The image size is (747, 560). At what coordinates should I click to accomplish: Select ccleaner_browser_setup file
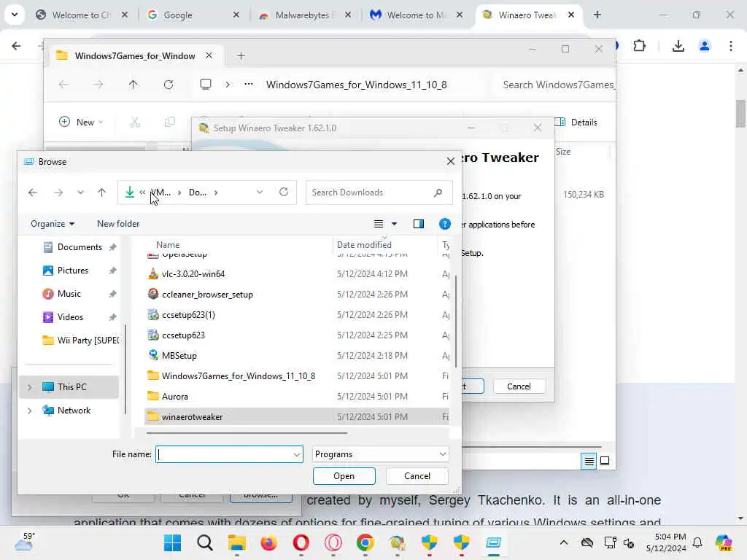[207, 295]
